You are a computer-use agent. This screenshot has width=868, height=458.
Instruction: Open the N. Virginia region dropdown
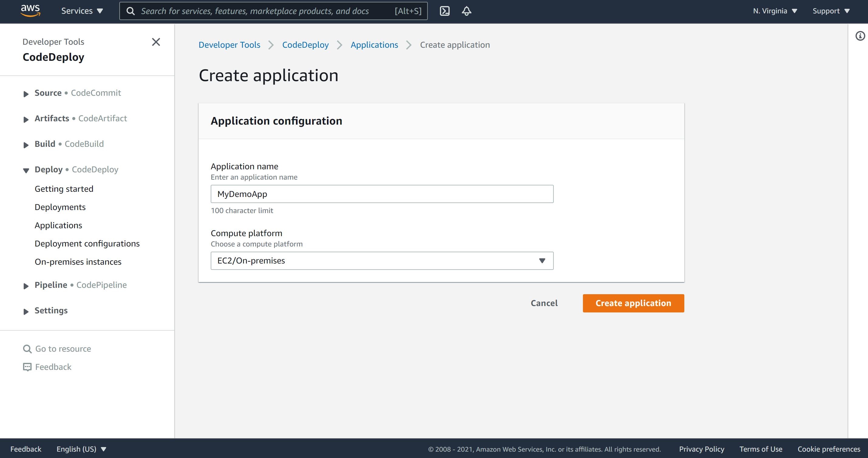pos(775,11)
